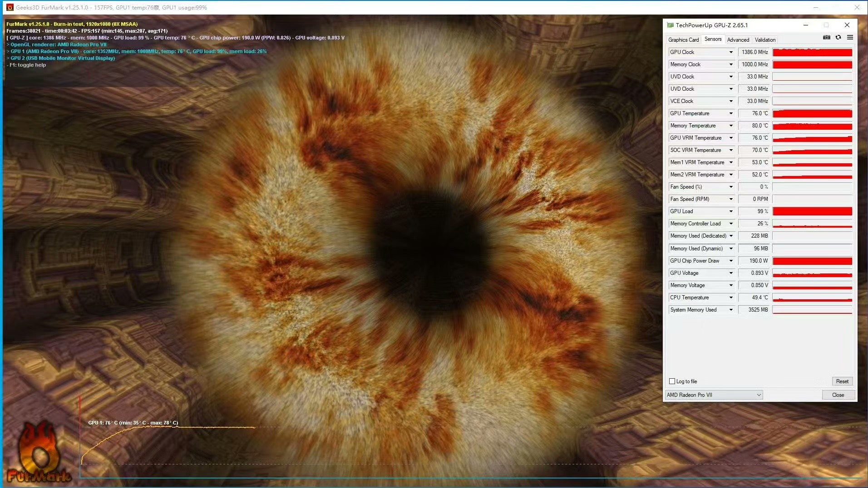Click the GPU-Z screenshot camera icon
Screen dimensions: 868x488
(827, 38)
